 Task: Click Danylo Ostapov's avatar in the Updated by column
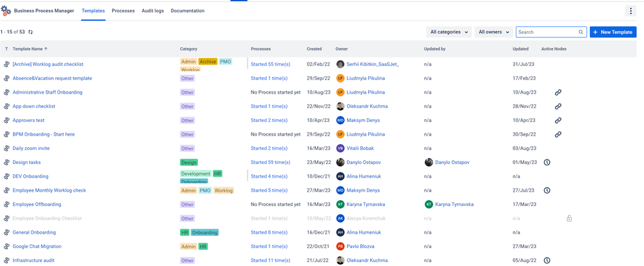pyautogui.click(x=429, y=163)
